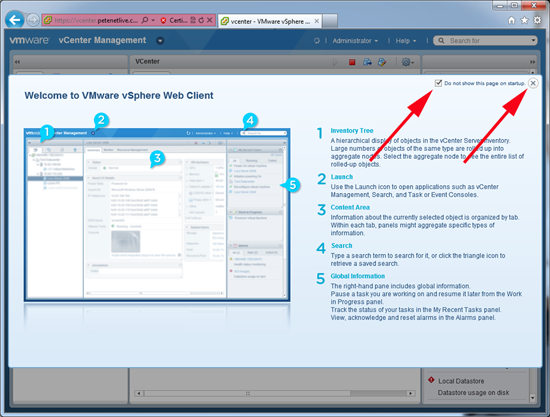Open the gear actions menu in VCenter toolbar
550x417 pixels.
(x=408, y=62)
